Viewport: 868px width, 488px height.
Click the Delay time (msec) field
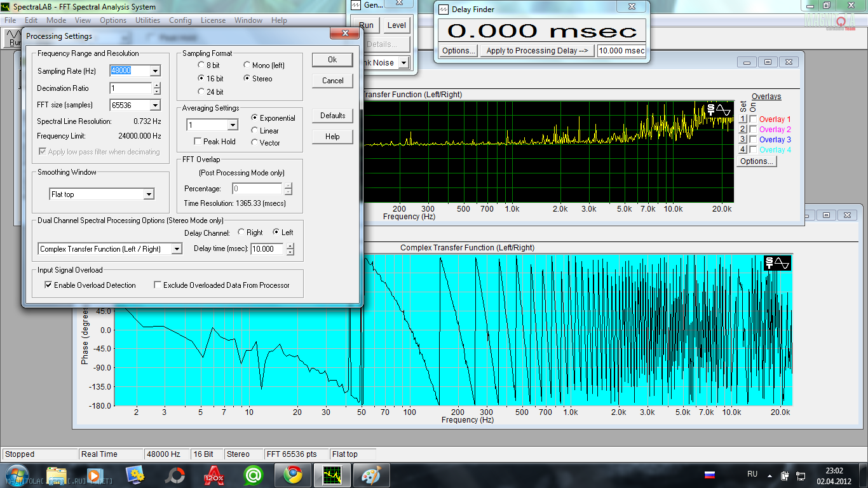point(268,249)
